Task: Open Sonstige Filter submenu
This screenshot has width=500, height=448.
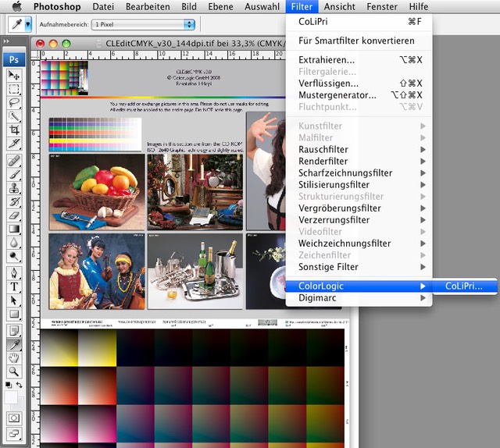Action: click(x=359, y=267)
